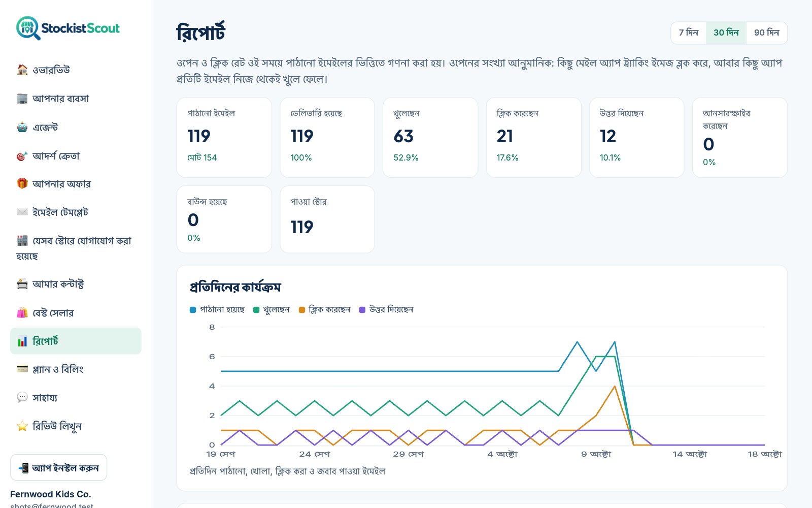Select the এজেন্ট robot icon
This screenshot has width=812, height=508.
[x=22, y=127]
